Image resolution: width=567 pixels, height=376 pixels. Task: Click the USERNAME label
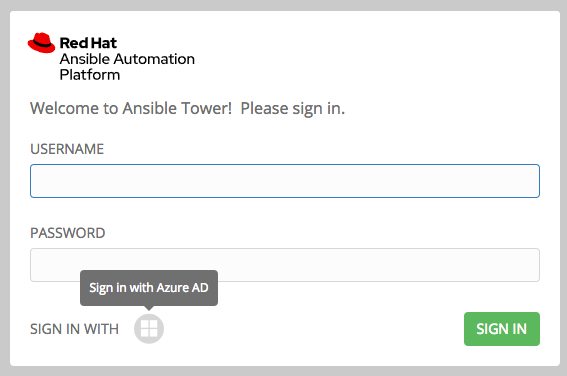67,149
